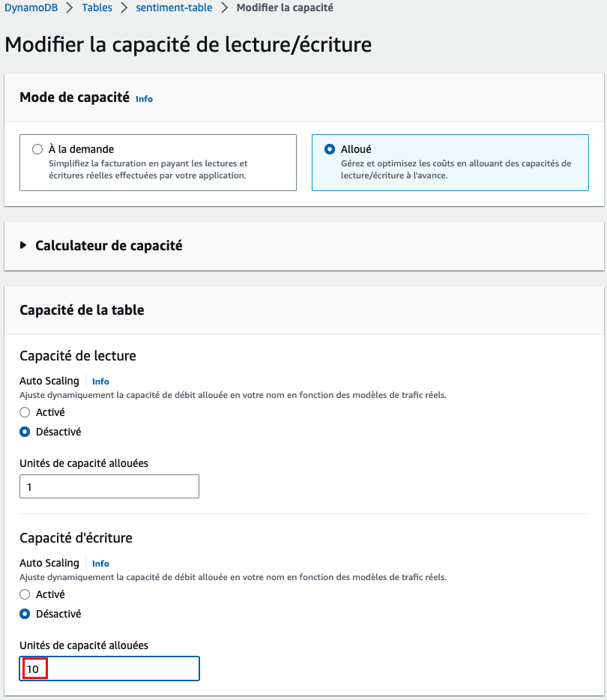Open the DynamoDB breadcrumb link

point(31,7)
